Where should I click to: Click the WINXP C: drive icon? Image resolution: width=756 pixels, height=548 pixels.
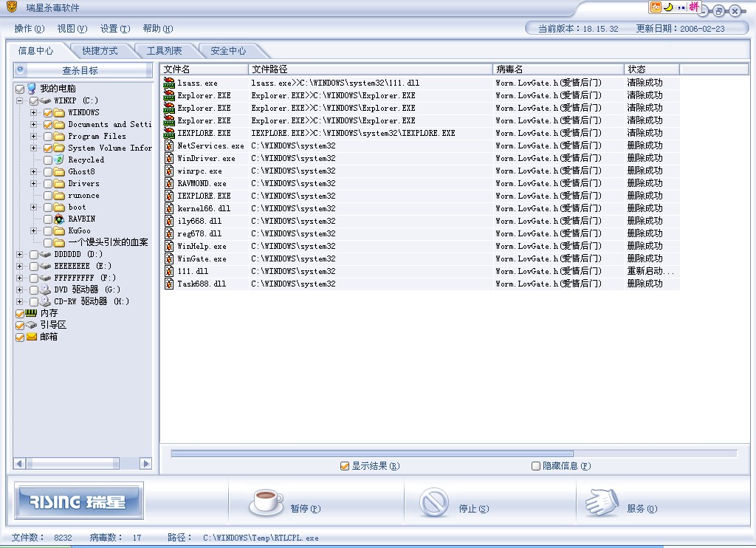point(45,100)
